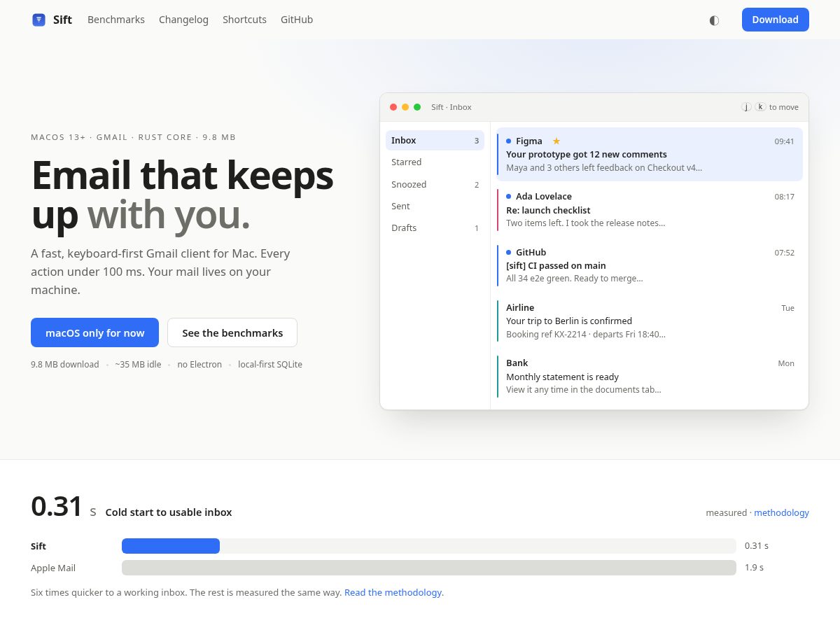The width and height of the screenshot is (840, 630).
Task: Click the red close dot in Sift window
Action: coord(393,107)
